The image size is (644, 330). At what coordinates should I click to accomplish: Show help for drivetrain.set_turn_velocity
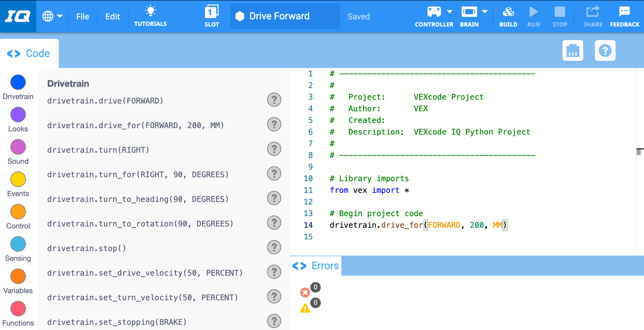click(274, 296)
